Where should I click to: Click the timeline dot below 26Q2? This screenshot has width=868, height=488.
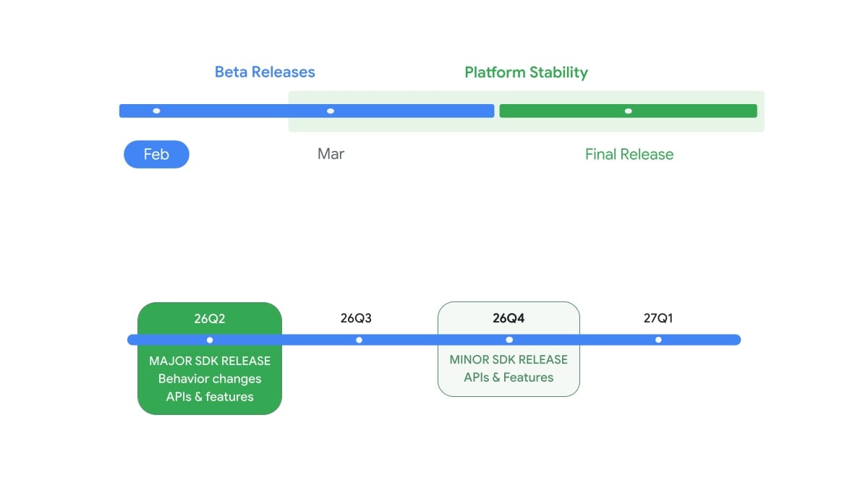pyautogui.click(x=210, y=340)
